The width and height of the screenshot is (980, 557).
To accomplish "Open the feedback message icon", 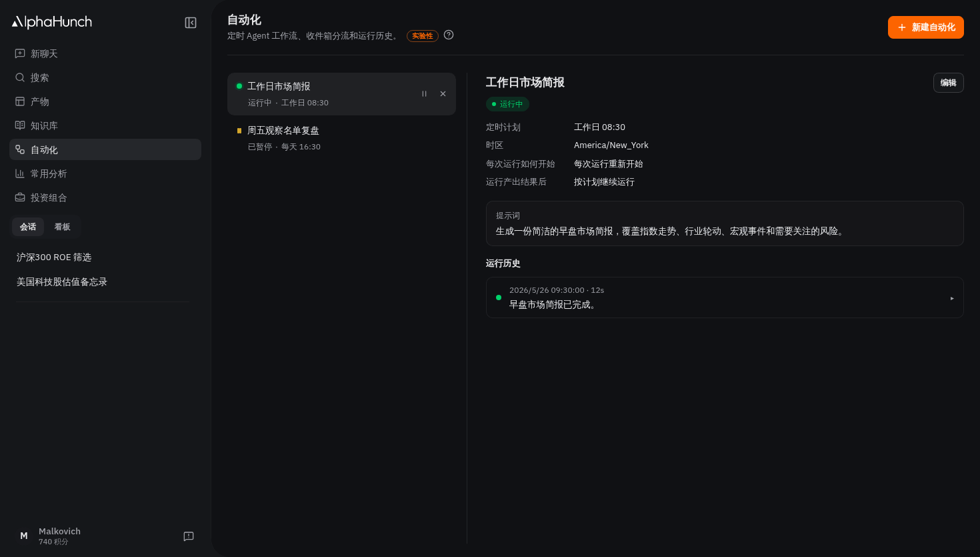I will 189,536.
